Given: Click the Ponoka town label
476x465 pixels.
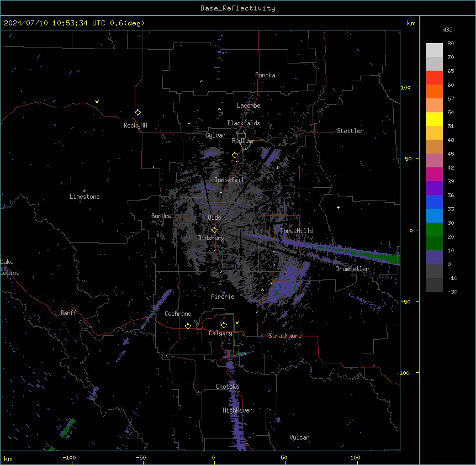Looking at the screenshot, I should coord(265,75).
